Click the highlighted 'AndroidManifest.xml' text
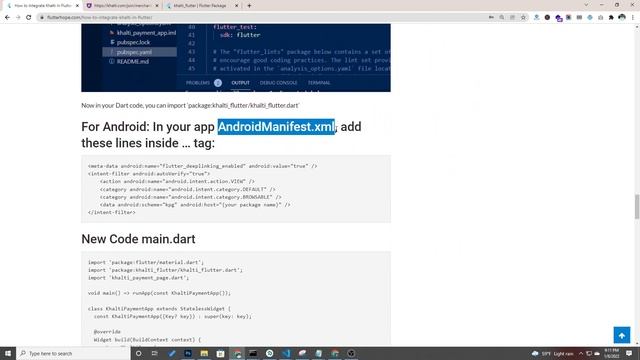 pos(276,127)
